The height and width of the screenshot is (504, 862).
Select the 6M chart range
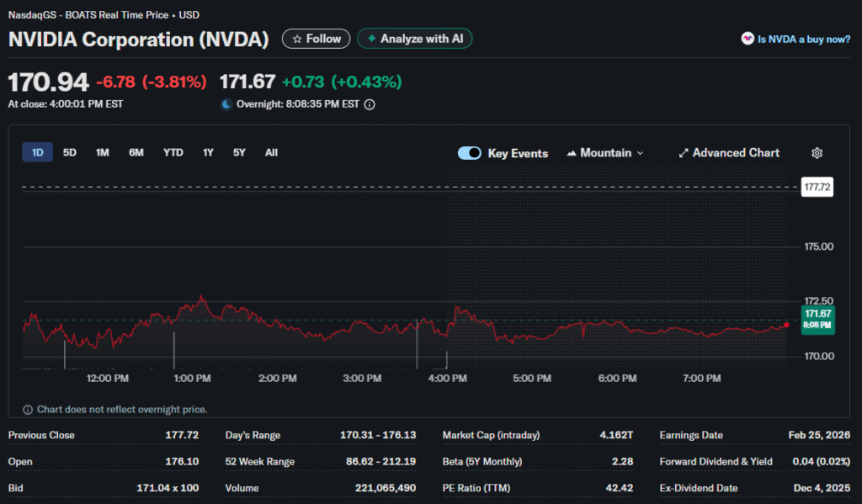point(136,152)
